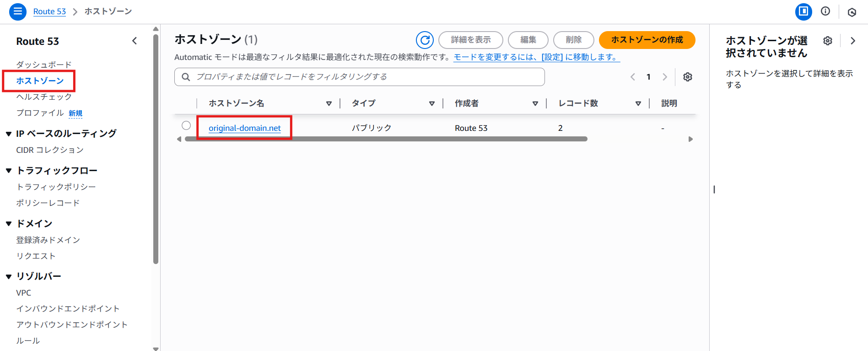Viewport: 868px width, 351px height.
Task: Open アウトバウンドエンドポイント in the sidebar
Action: tap(72, 324)
